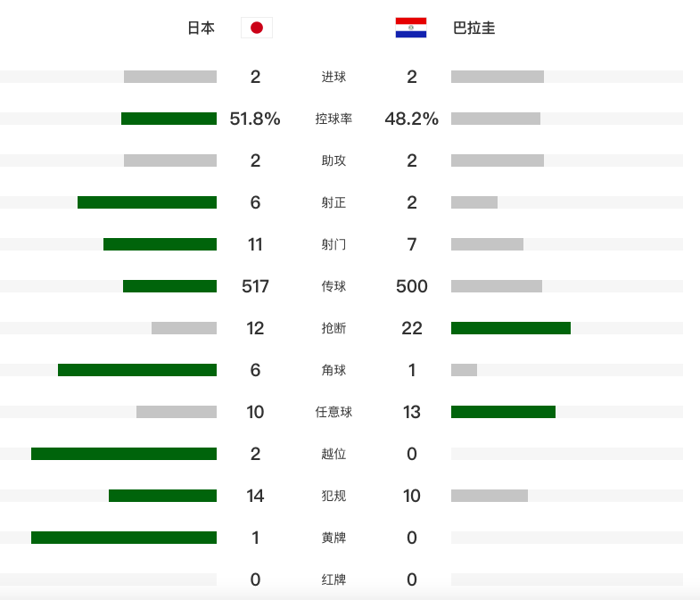
Task: Click Japan's green 犯规 bar
Action: (162, 496)
